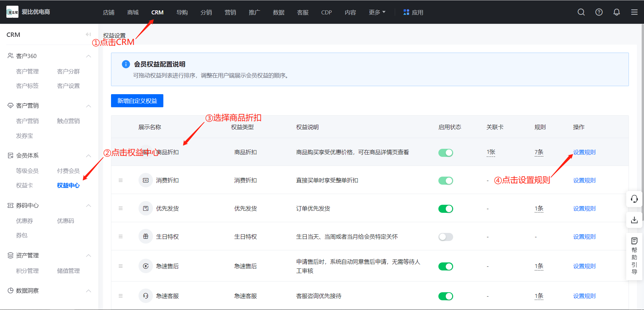Open the 数据 top menu
This screenshot has width=644, height=310.
tap(278, 12)
